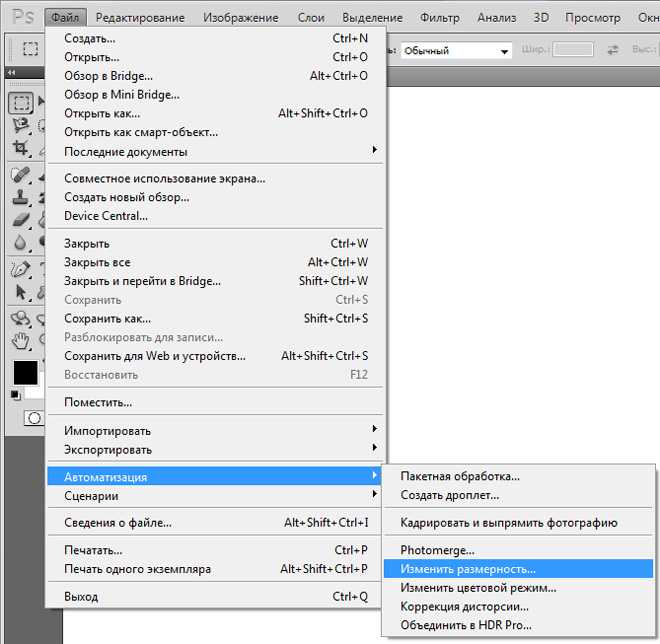Select Сохранить для Web и устройств...
This screenshot has width=660, height=644.
[x=215, y=356]
